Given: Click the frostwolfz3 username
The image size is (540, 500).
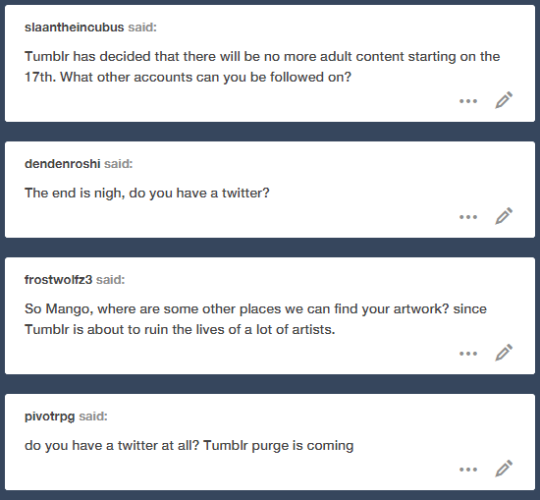Looking at the screenshot, I should click(x=58, y=279).
